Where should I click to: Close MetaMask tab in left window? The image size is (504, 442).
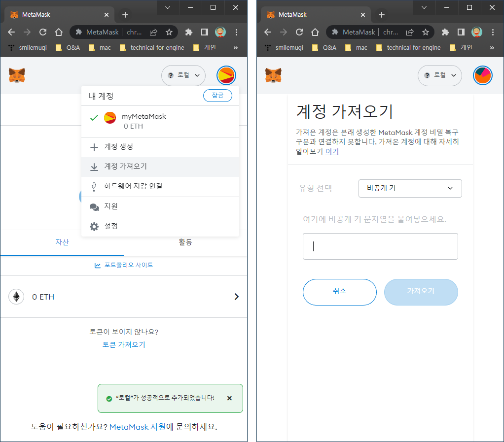pos(107,15)
